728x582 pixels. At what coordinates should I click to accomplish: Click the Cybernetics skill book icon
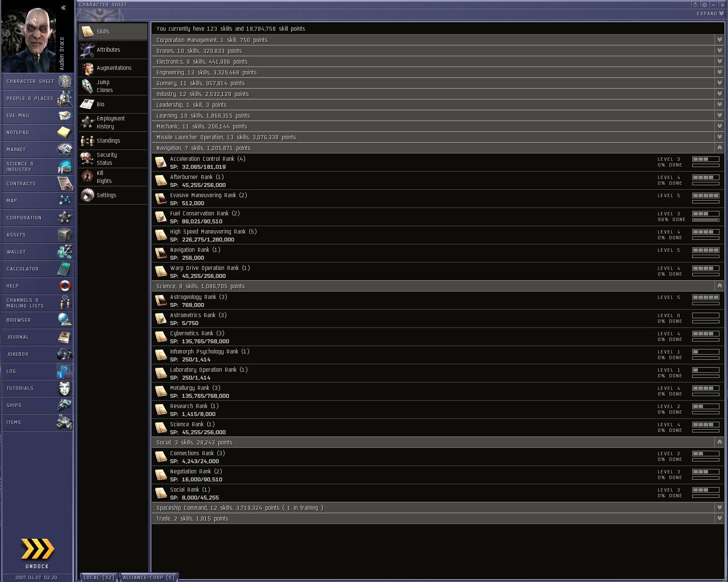(161, 337)
